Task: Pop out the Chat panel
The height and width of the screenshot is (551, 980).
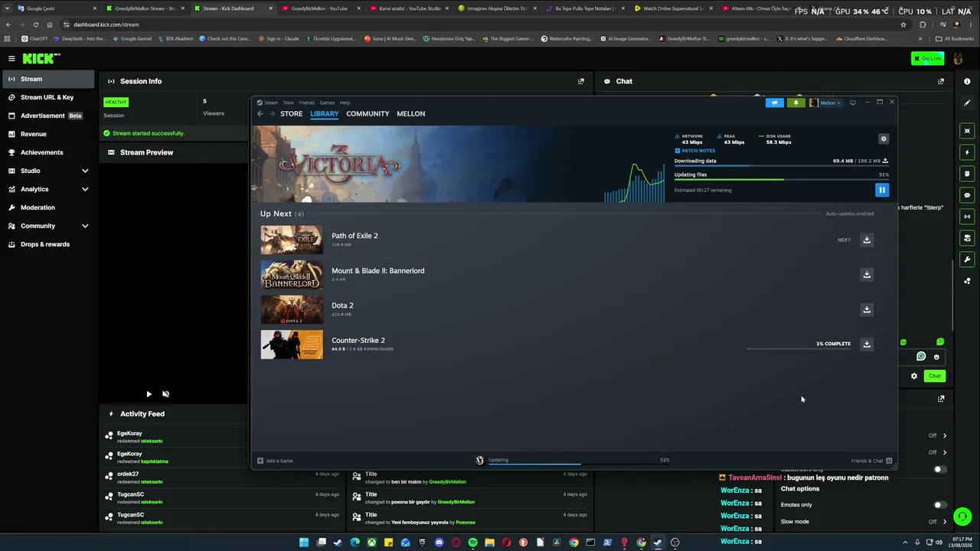Action: 941,81
